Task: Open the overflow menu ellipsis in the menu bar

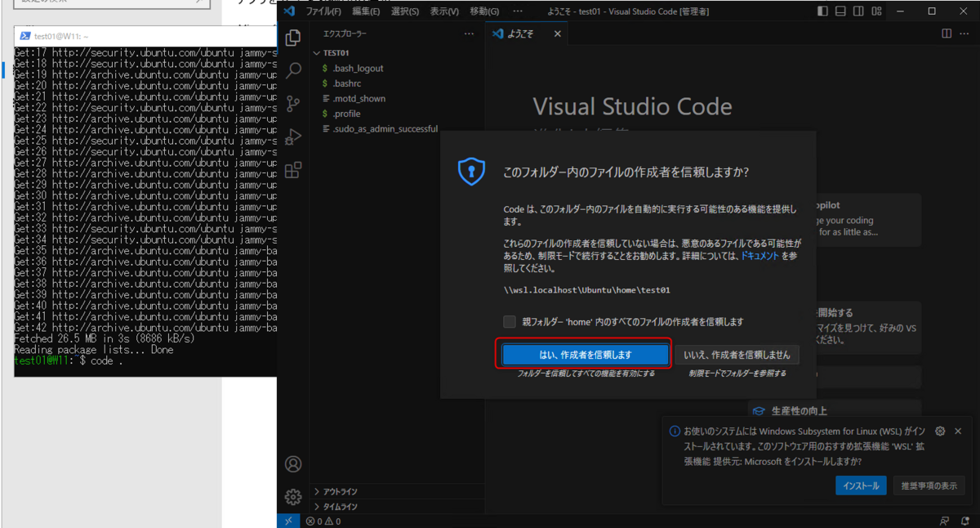Action: pyautogui.click(x=518, y=11)
